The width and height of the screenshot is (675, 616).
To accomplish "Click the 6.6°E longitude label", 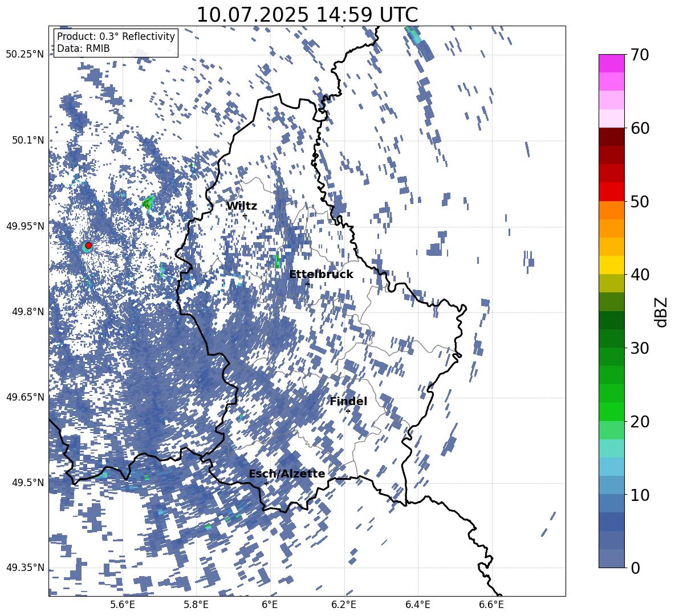I will [491, 605].
